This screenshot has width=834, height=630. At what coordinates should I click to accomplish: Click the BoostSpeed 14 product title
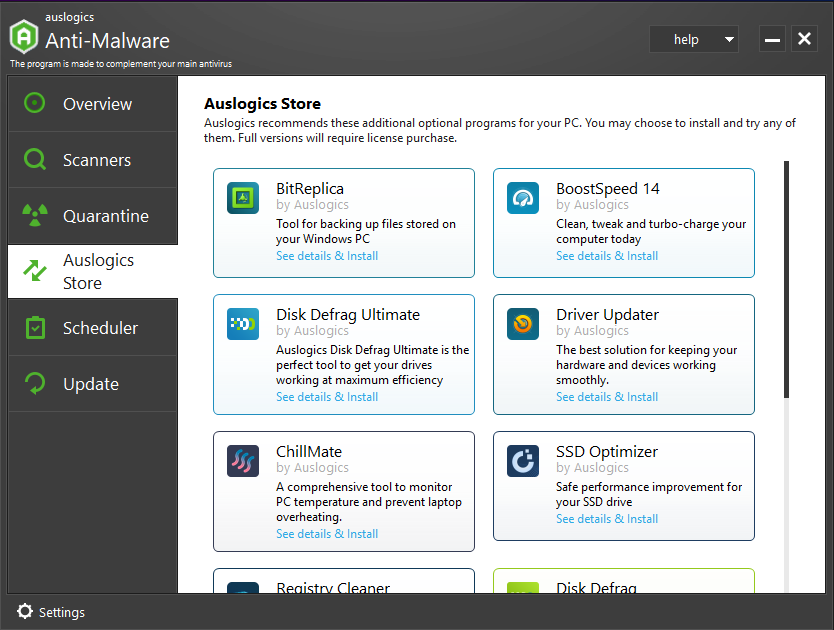607,188
